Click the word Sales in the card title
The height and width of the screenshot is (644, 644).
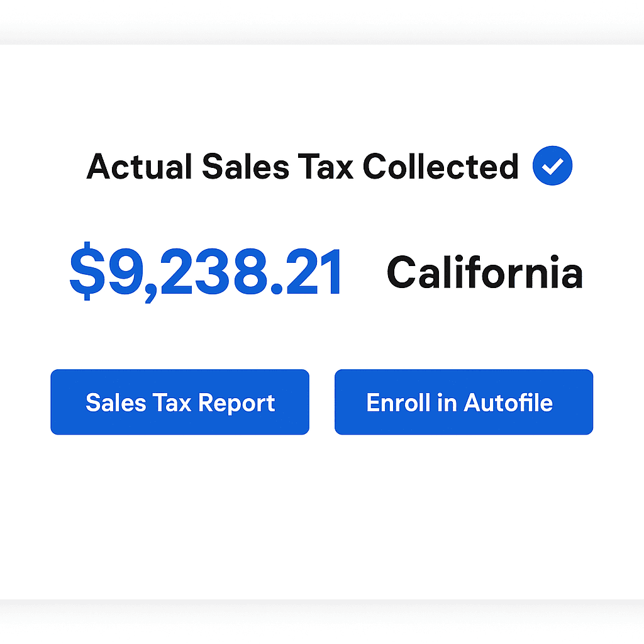pos(246,166)
